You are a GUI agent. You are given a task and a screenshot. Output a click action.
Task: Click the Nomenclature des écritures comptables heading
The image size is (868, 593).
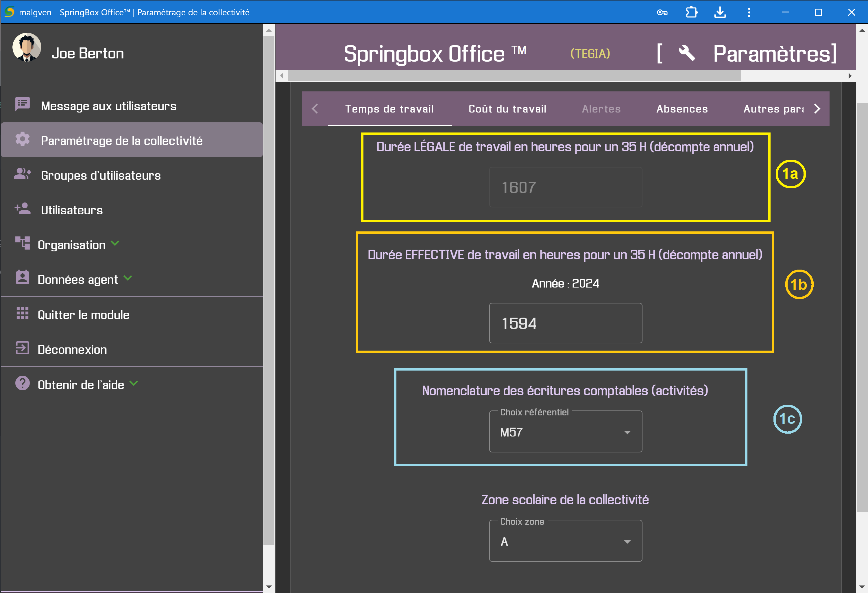pos(565,391)
